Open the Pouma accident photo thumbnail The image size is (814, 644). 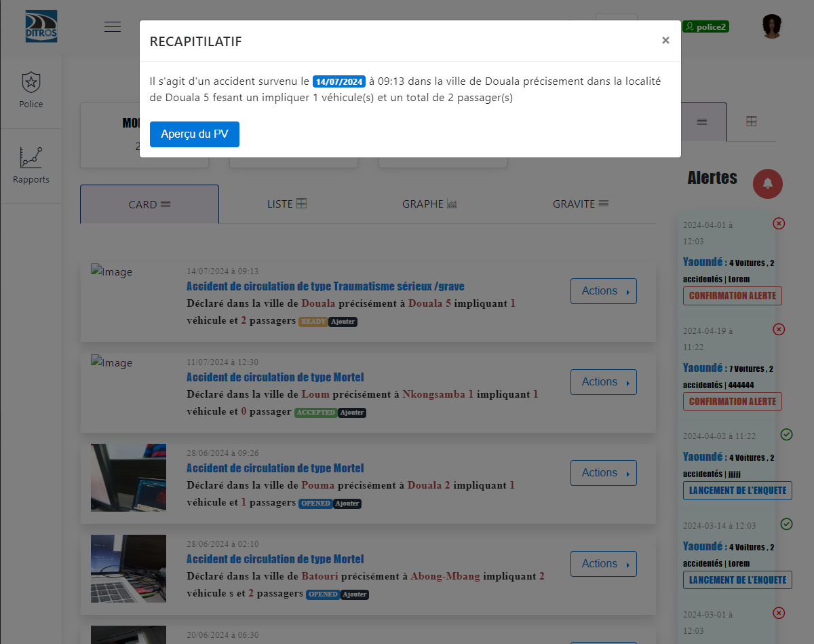tap(128, 478)
